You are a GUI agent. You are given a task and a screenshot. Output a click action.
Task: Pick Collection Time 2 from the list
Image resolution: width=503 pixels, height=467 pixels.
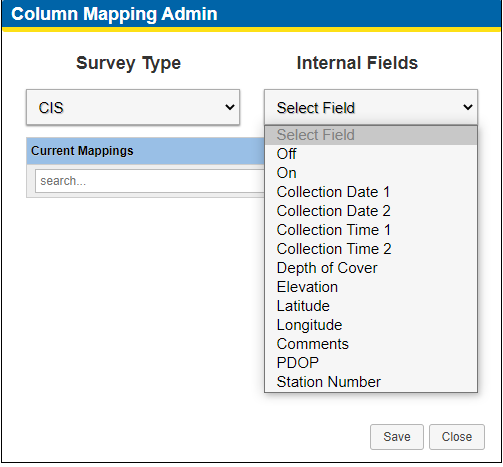(371, 249)
